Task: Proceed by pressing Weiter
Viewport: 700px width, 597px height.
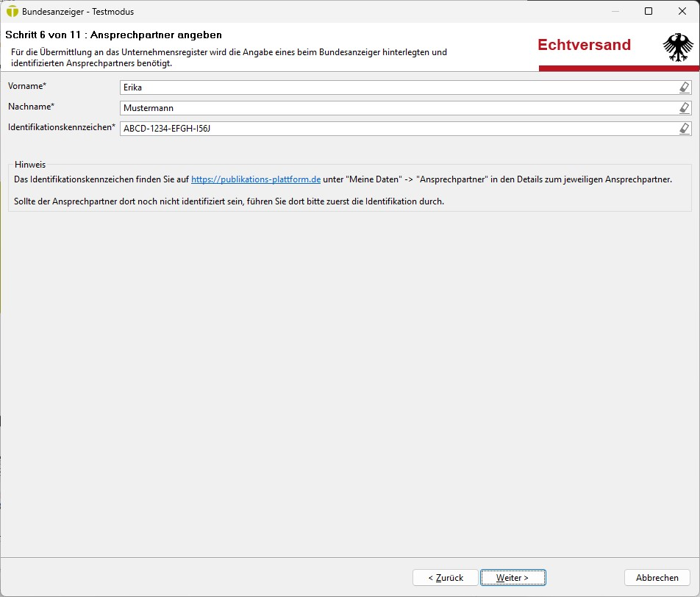Action: (512, 578)
